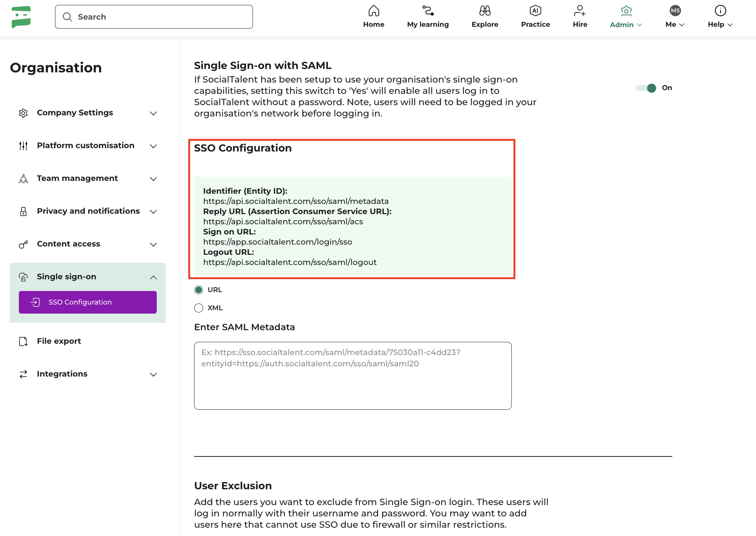
Task: Open the Practice AI icon
Action: point(535,11)
